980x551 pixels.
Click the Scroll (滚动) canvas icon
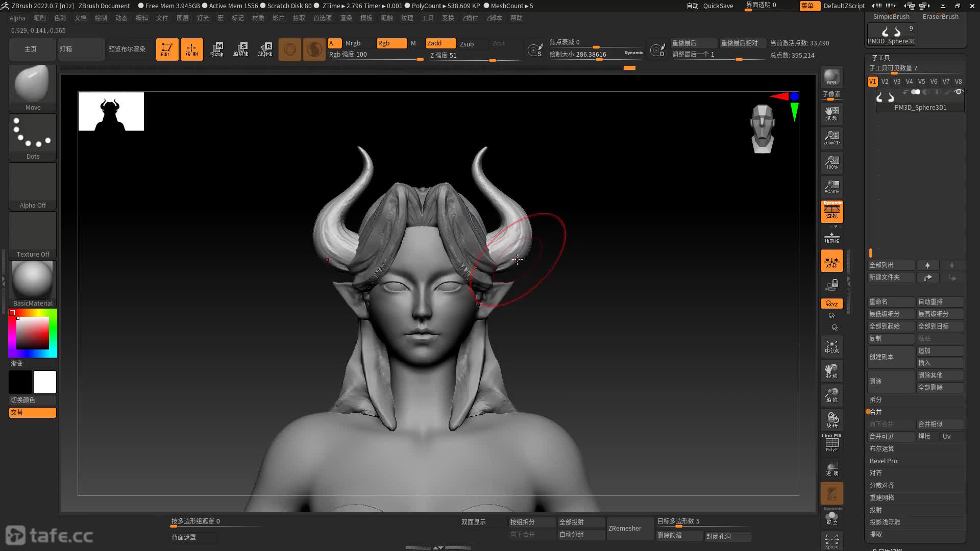832,113
